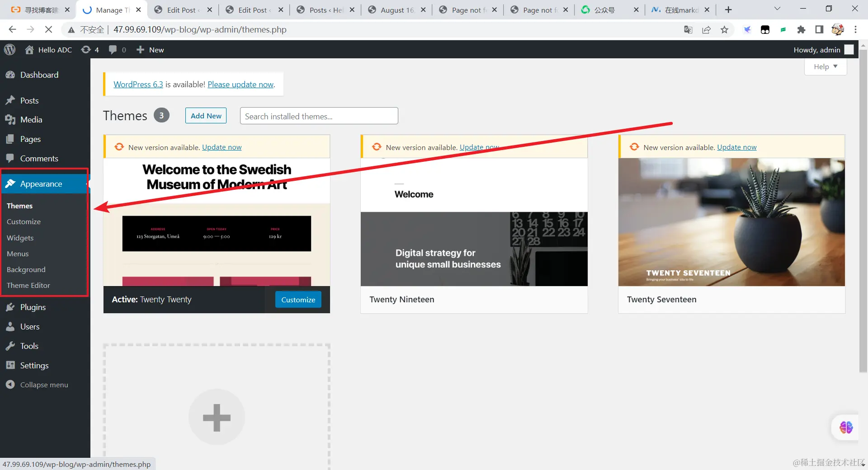
Task: Click the translate page icon
Action: [x=688, y=29]
